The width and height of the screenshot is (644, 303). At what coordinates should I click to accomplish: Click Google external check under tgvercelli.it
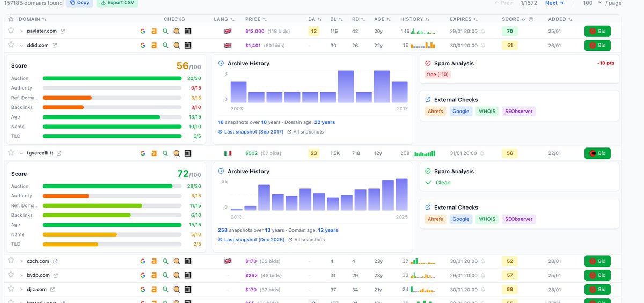point(460,219)
